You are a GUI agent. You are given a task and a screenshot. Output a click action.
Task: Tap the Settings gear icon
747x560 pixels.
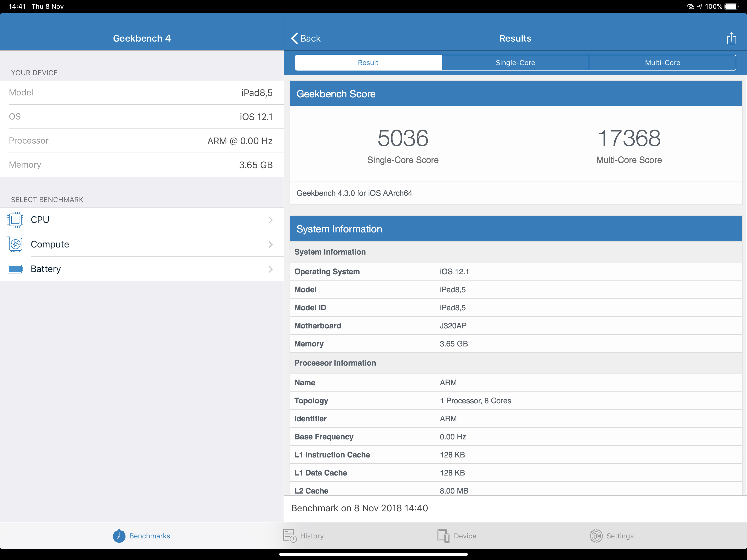point(596,536)
